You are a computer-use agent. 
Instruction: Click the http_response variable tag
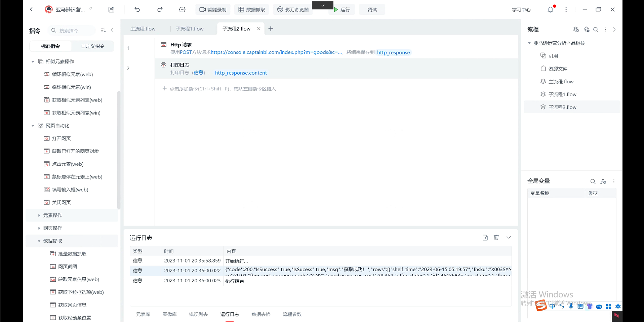tap(393, 52)
